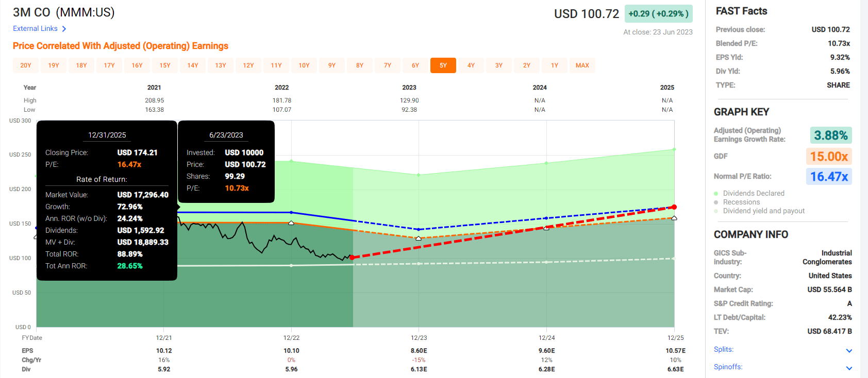Viewport: 868px width, 378px height.
Task: Expand the Splits section
Action: [783, 350]
